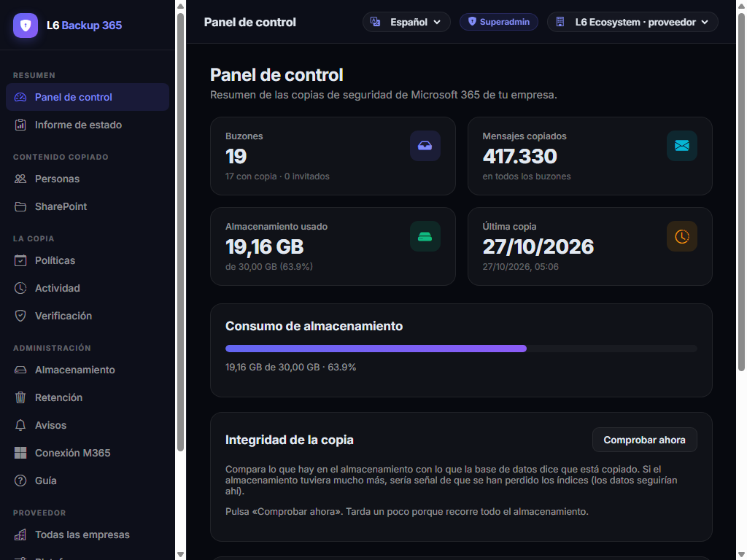Click the sidebar scroll up arrow
The width and height of the screenshot is (747, 560).
coord(181,6)
